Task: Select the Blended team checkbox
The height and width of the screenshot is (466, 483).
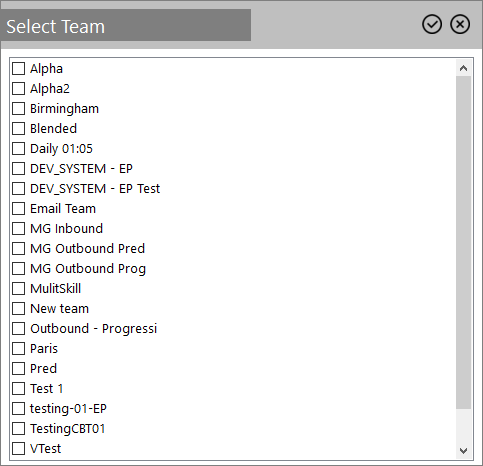Action: (x=18, y=129)
